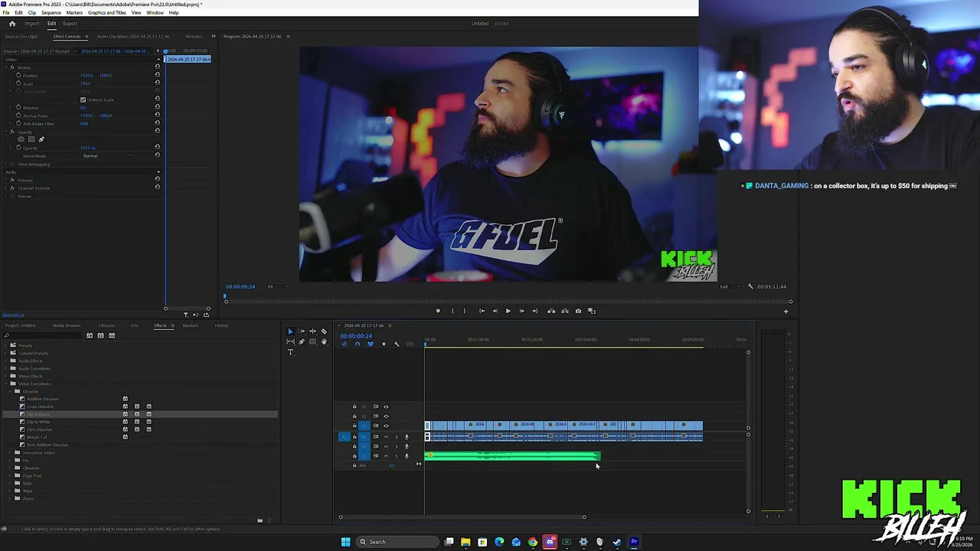The width and height of the screenshot is (980, 551).
Task: Select the Slip tool
Action: 290,341
